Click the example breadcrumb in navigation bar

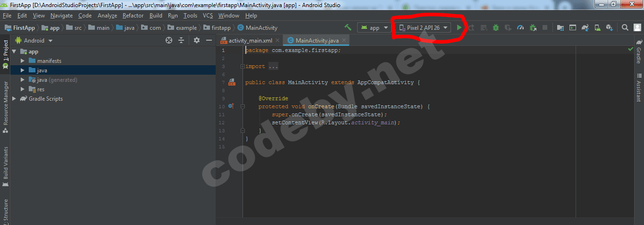click(182, 28)
